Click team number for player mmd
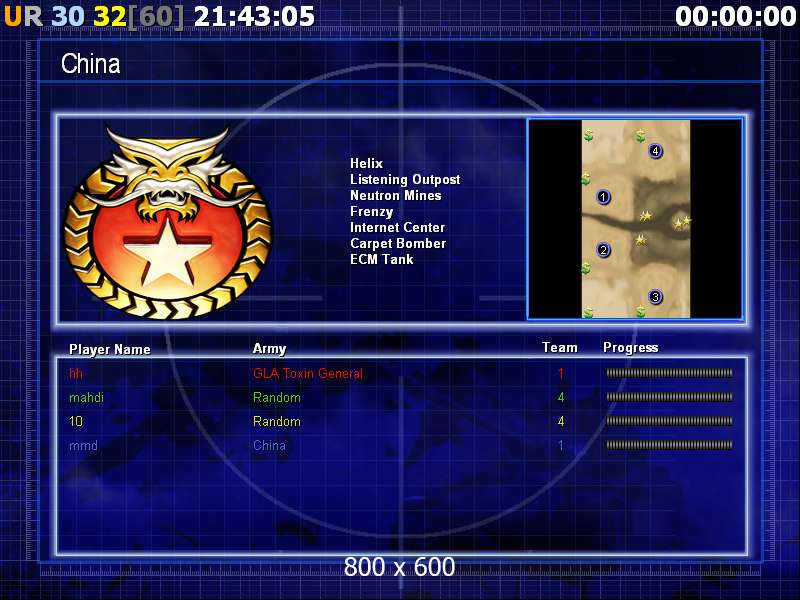This screenshot has width=800, height=600. 561,445
